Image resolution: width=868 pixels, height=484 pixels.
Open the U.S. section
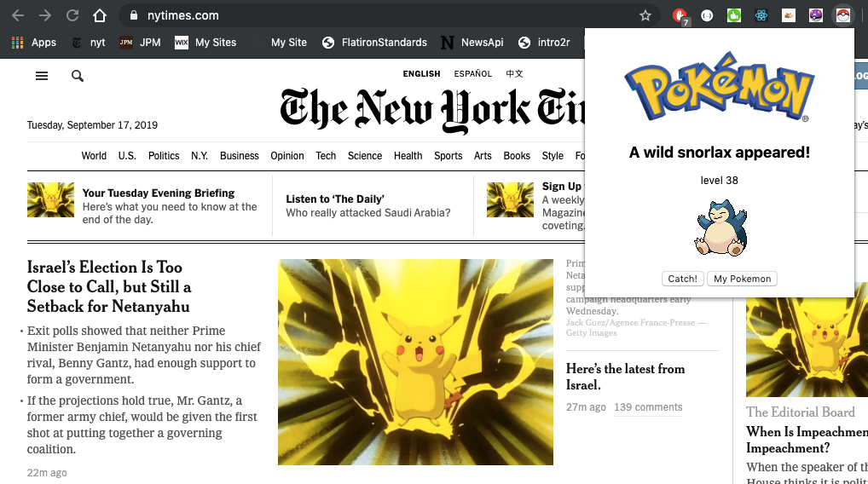[x=127, y=156]
